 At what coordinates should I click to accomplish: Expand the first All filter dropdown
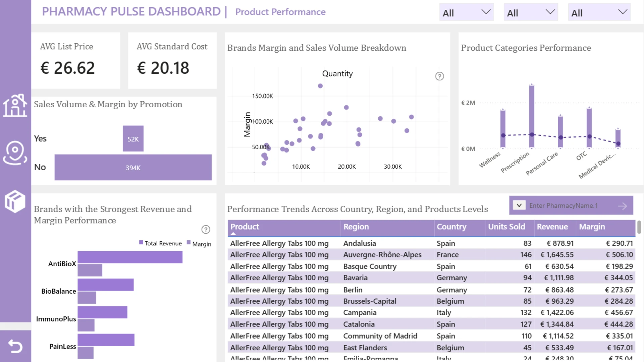[x=466, y=12]
